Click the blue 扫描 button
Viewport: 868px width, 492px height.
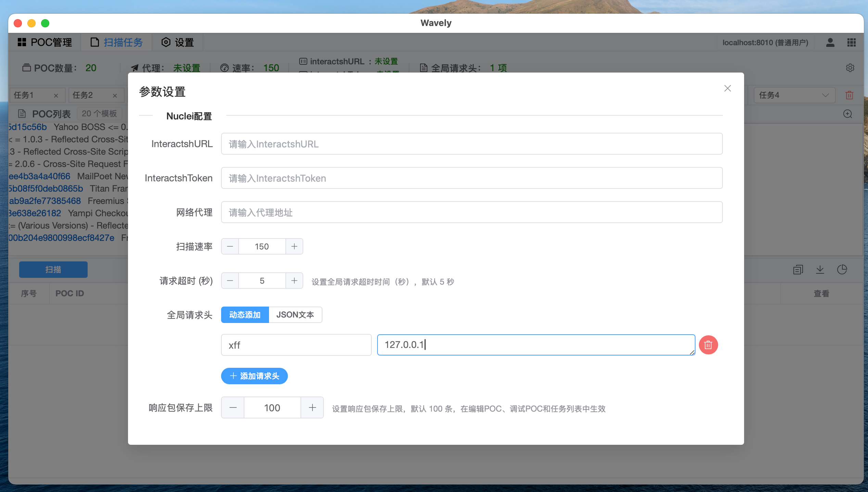click(53, 270)
